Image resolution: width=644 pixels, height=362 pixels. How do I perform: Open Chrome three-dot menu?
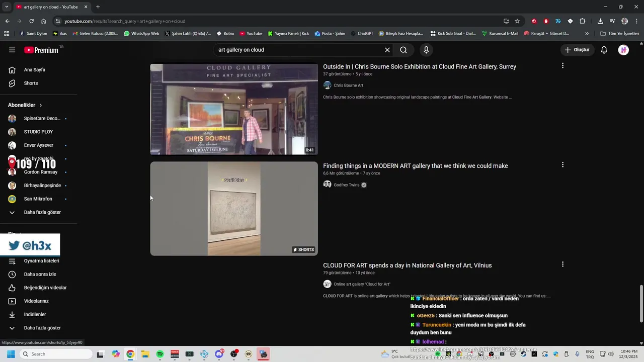pos(636,21)
